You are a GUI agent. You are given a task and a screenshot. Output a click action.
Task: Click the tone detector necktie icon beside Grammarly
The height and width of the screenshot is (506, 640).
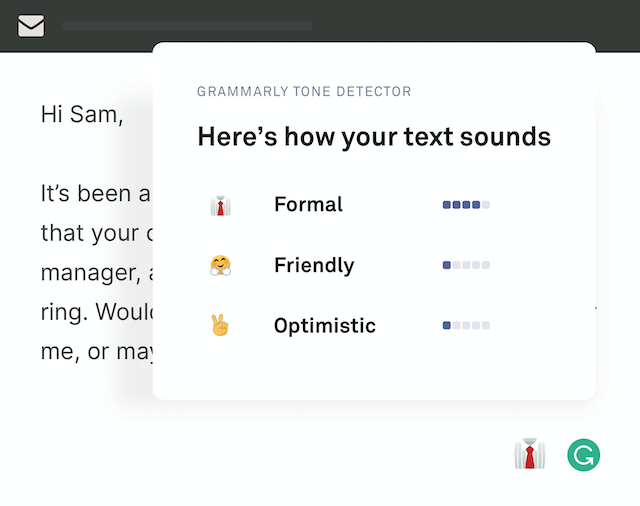529,454
